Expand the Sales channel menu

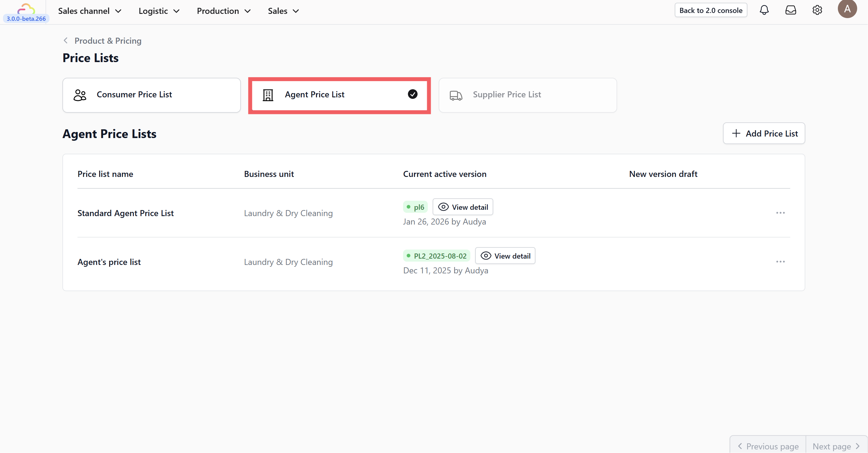[x=90, y=11]
